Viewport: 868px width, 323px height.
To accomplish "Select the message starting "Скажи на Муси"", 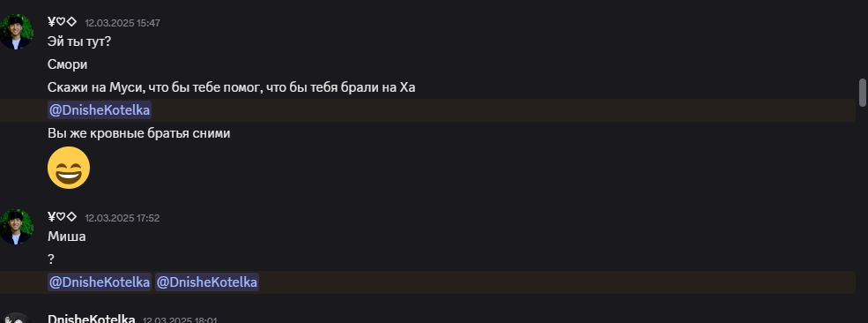I will pyautogui.click(x=232, y=87).
